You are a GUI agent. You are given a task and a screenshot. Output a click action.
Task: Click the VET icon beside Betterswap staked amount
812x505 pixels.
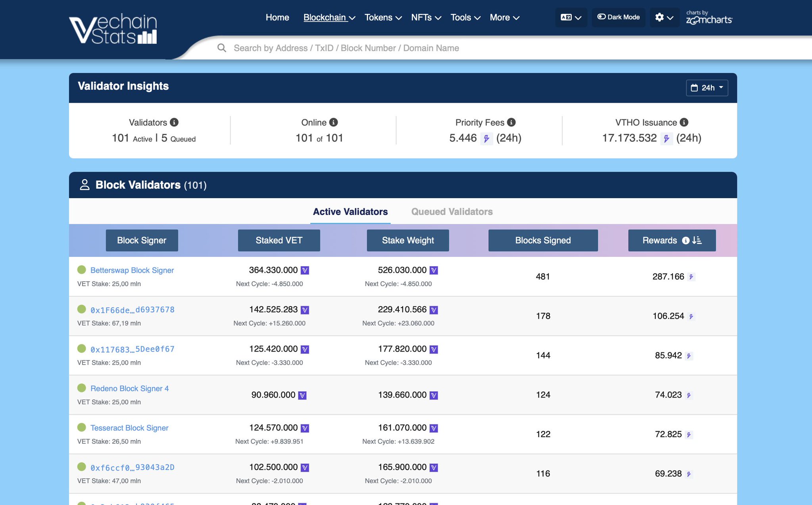click(305, 270)
